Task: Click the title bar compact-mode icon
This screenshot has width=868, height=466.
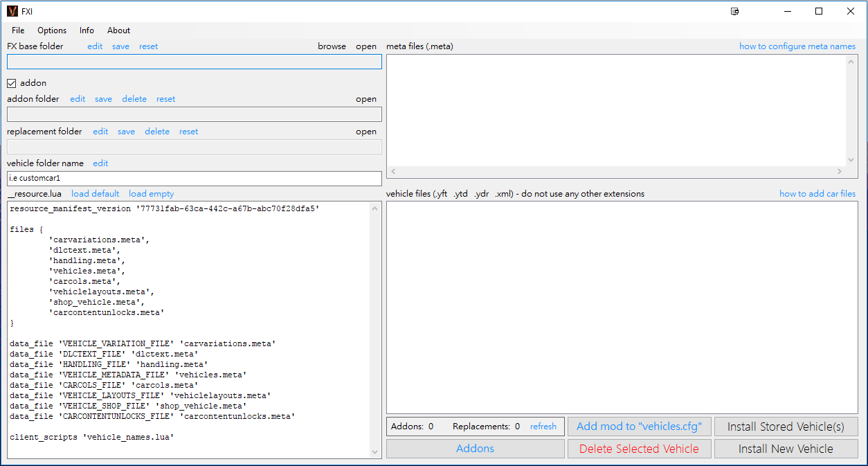Action: 735,11
